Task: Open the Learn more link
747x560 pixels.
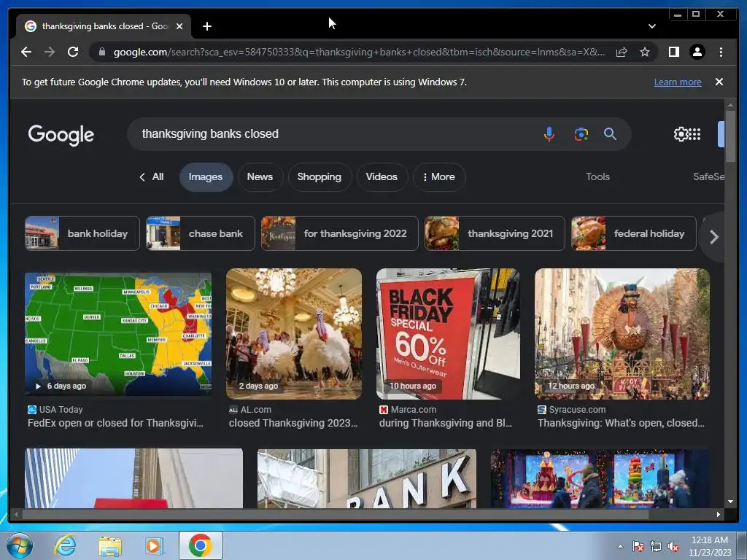Action: point(678,82)
